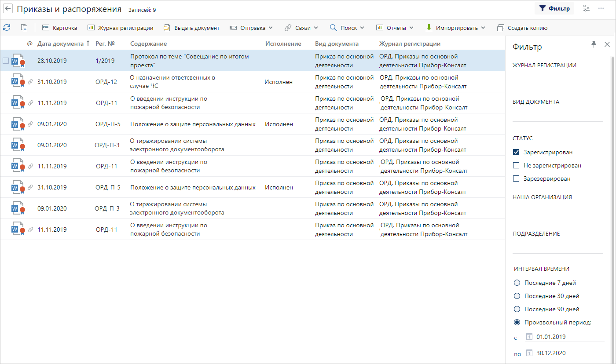Open list settings sliders icon
The width and height of the screenshot is (616, 364).
tap(587, 8)
